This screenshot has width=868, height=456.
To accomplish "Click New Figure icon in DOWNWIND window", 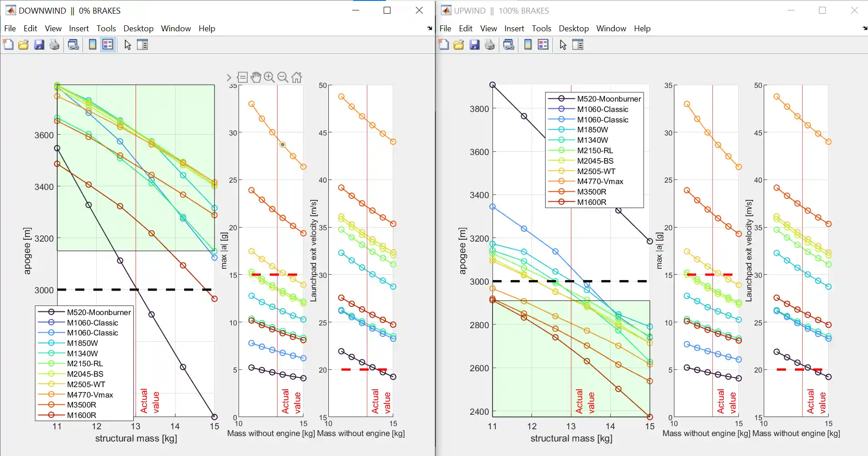I will (x=8, y=44).
